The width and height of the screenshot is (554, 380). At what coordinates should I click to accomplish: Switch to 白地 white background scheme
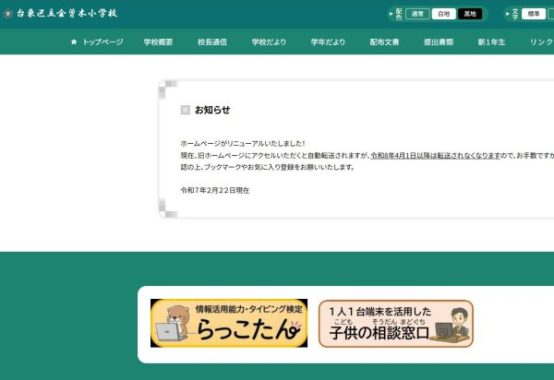pyautogui.click(x=444, y=14)
